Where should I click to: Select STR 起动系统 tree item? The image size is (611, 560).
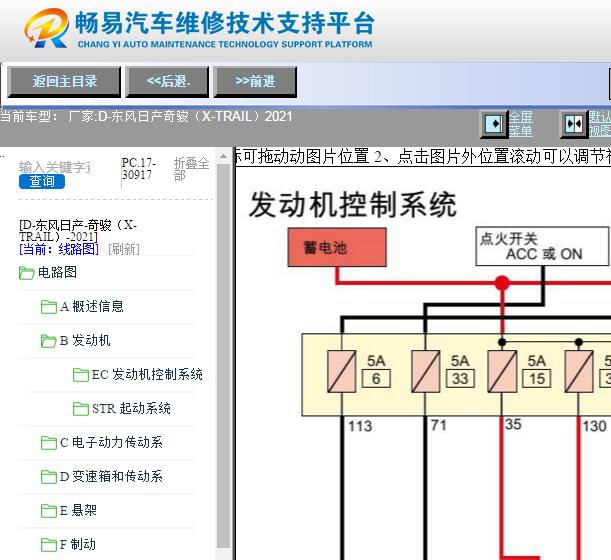131,408
